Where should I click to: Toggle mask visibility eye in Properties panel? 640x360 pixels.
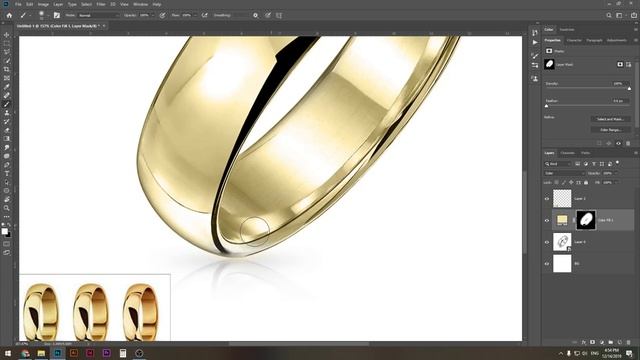618,144
